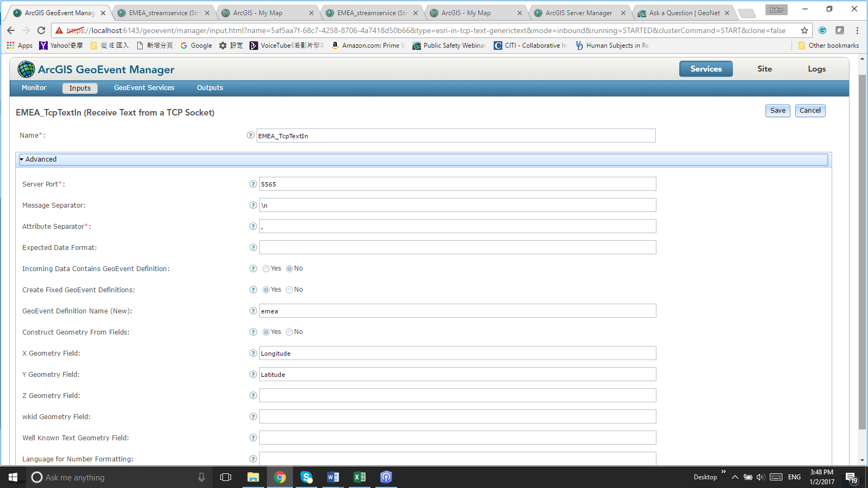
Task: Open the Amazon.com Prime bookmark
Action: click(x=368, y=46)
